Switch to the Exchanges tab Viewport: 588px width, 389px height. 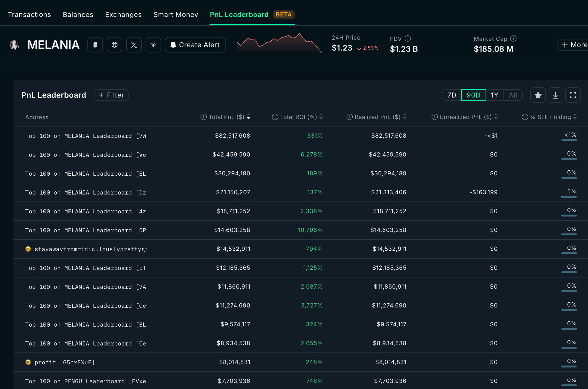pos(123,14)
